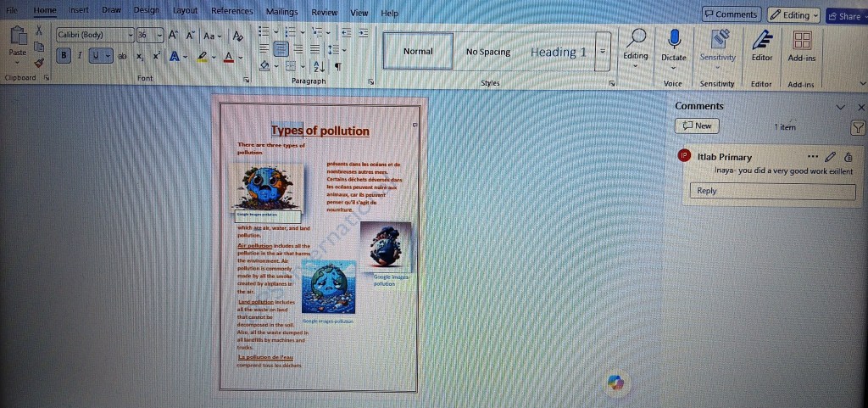Apply the yellow text highlight color
Image resolution: width=868 pixels, height=408 pixels.
201,56
